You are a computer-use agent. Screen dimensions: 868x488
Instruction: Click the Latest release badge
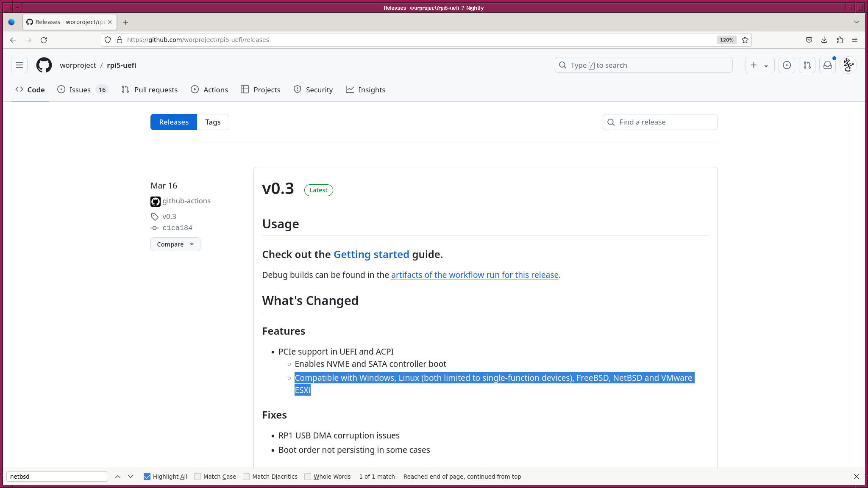tap(319, 190)
